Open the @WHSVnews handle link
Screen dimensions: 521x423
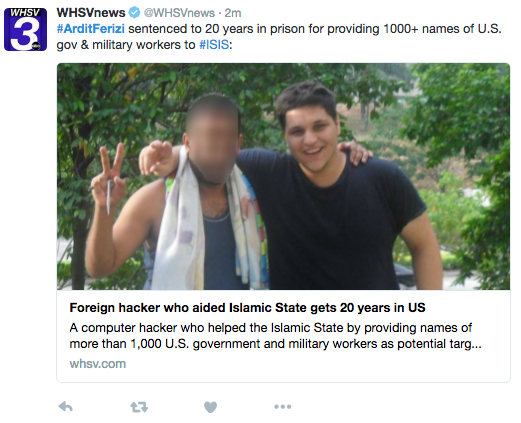click(x=179, y=13)
